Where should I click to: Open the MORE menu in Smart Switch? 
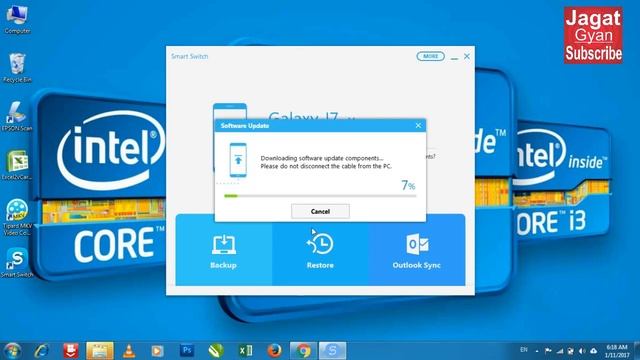tap(430, 56)
